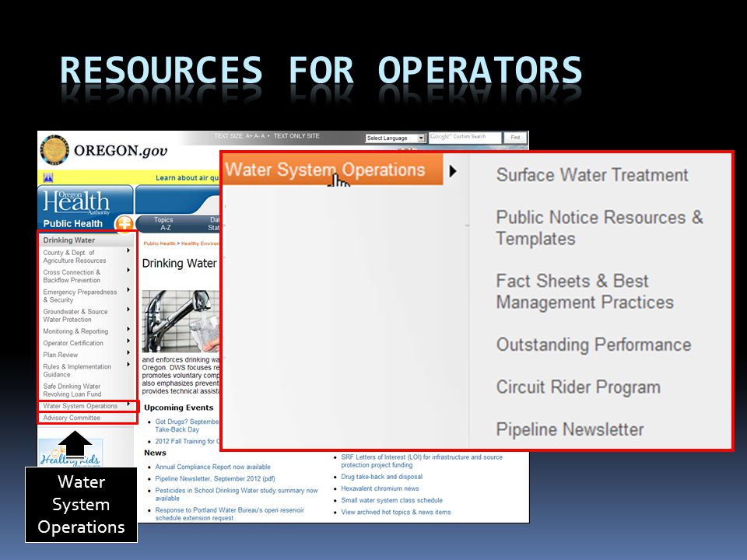Click the Find search button
Image resolution: width=747 pixels, height=560 pixels.
click(515, 137)
